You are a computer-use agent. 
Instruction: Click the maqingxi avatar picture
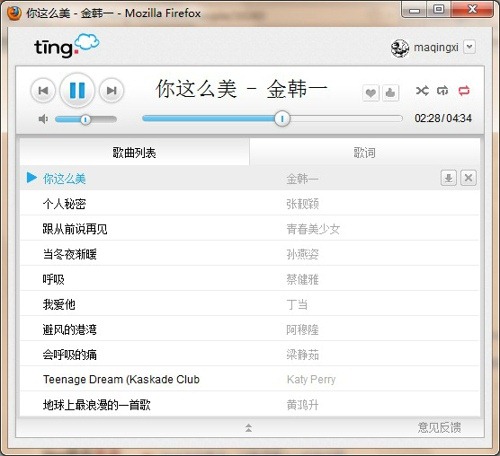(x=400, y=48)
